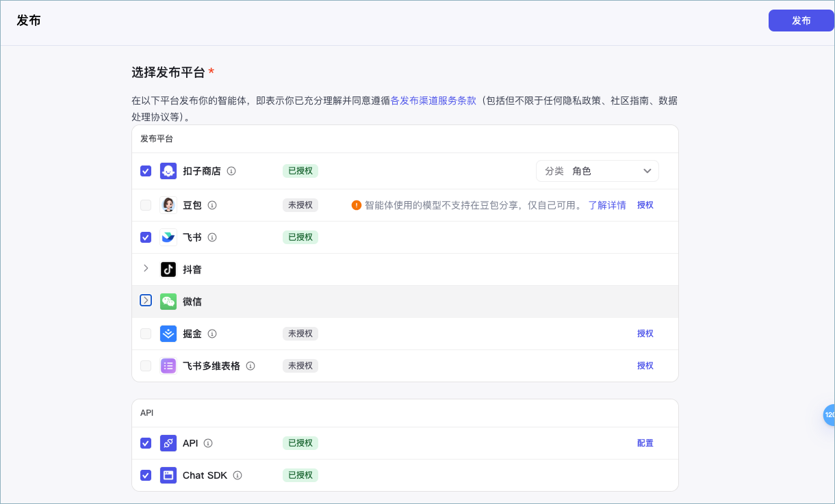This screenshot has width=835, height=504.
Task: Tick the 飞书多维表格 checkbox
Action: click(146, 366)
